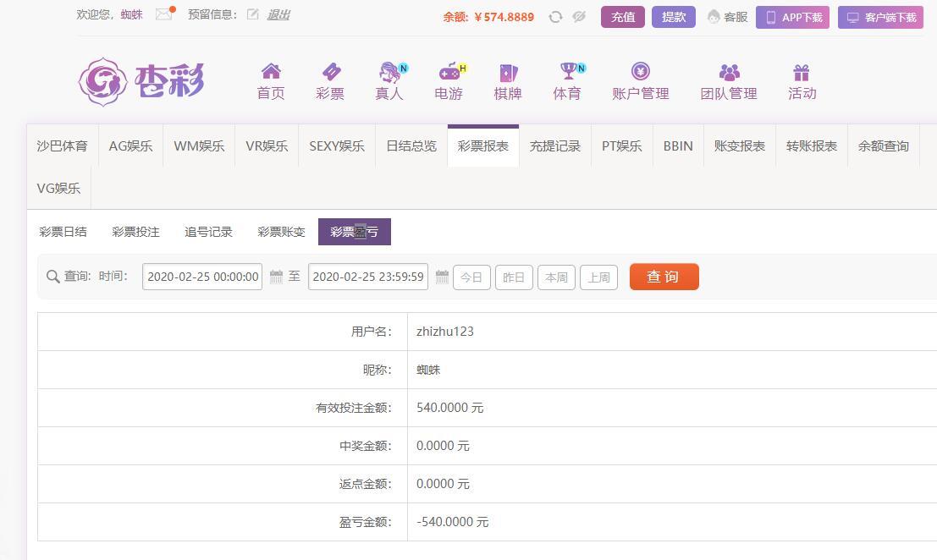Switch to VG娱乐 tab
Screen dimensions: 937x560
58,188
